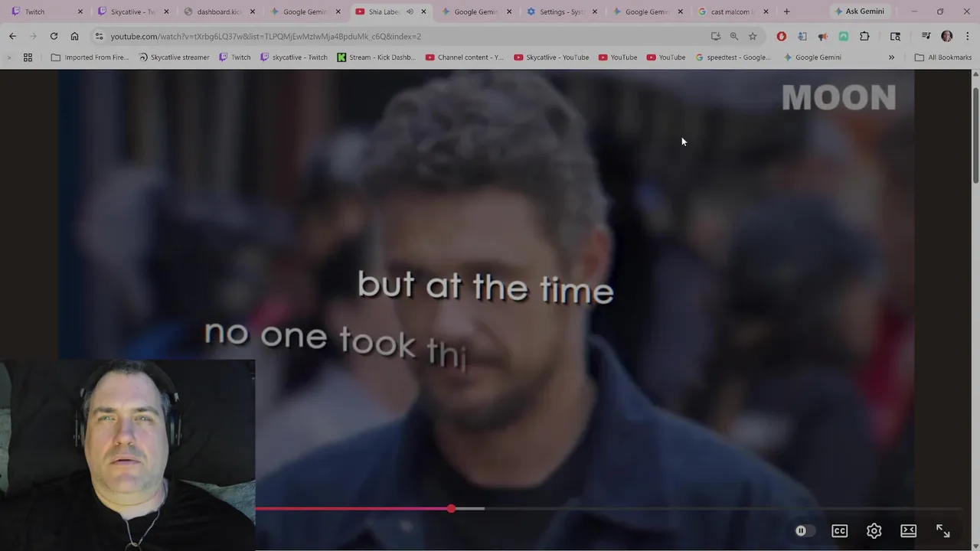
Task: Open a new browser tab
Action: (x=786, y=11)
